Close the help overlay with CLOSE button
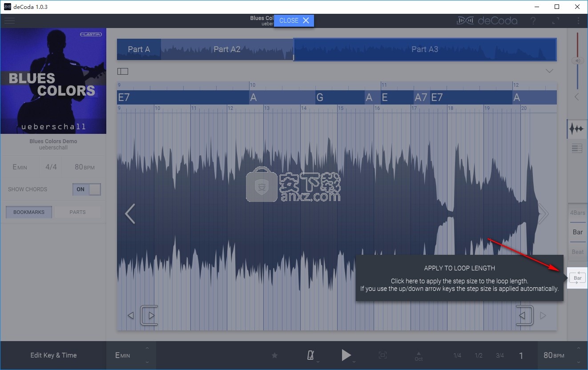The height and width of the screenshot is (370, 588). coord(294,20)
